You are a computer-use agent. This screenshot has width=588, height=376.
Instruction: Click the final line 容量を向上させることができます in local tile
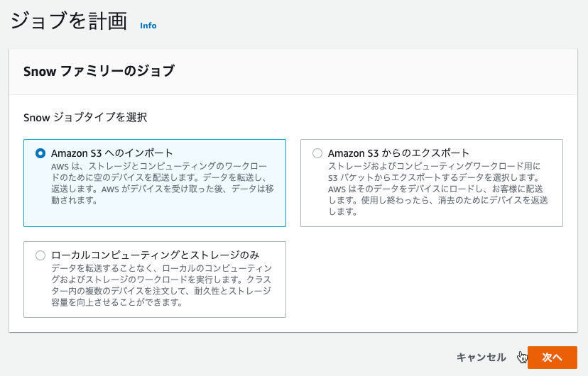coord(116,302)
